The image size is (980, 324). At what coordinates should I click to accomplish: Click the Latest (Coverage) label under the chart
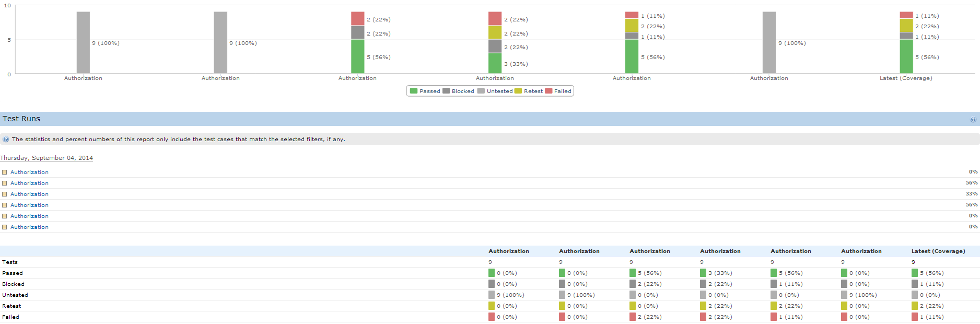click(x=906, y=78)
